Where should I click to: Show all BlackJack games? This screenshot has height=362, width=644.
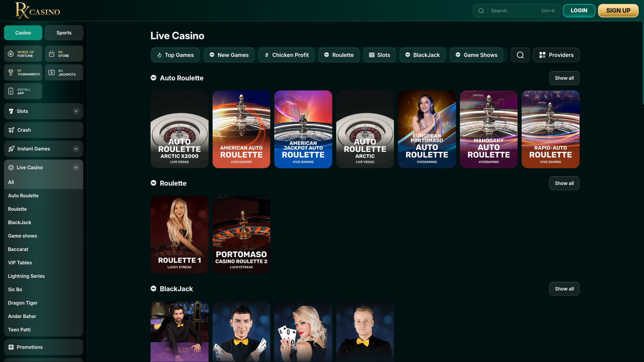(x=564, y=289)
